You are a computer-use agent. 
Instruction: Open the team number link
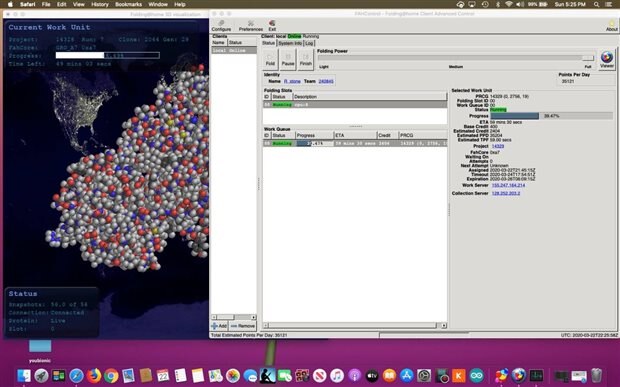point(326,81)
